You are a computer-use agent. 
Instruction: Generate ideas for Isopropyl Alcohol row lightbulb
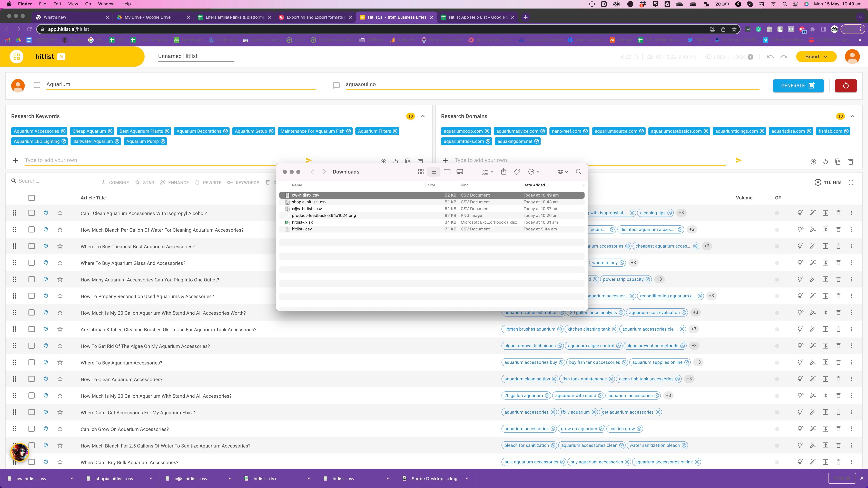tap(800, 213)
